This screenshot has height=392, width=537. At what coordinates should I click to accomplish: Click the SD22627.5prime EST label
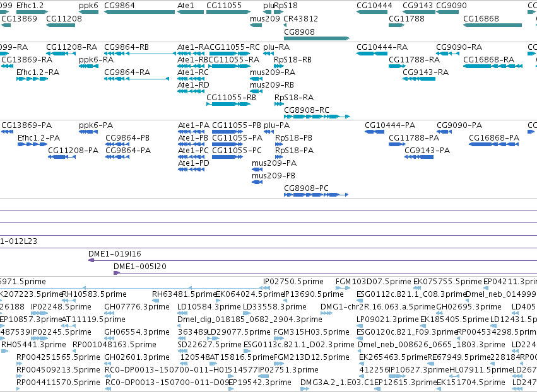coord(209,345)
